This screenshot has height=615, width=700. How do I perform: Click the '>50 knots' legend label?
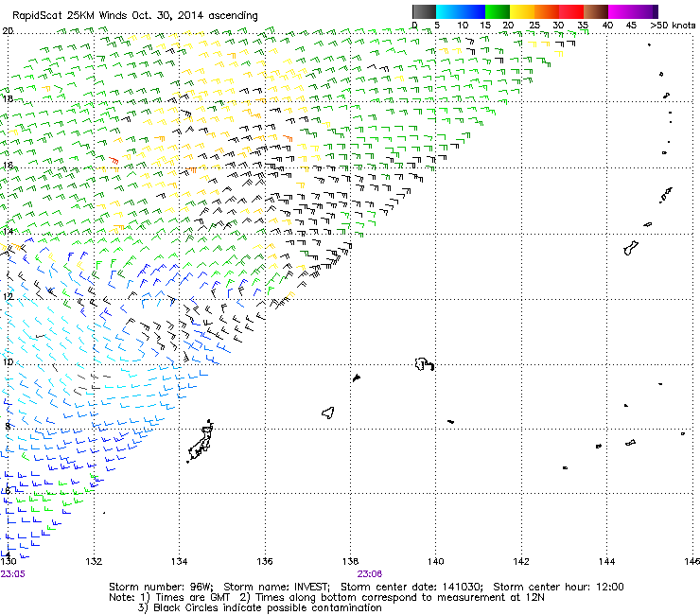[x=673, y=26]
